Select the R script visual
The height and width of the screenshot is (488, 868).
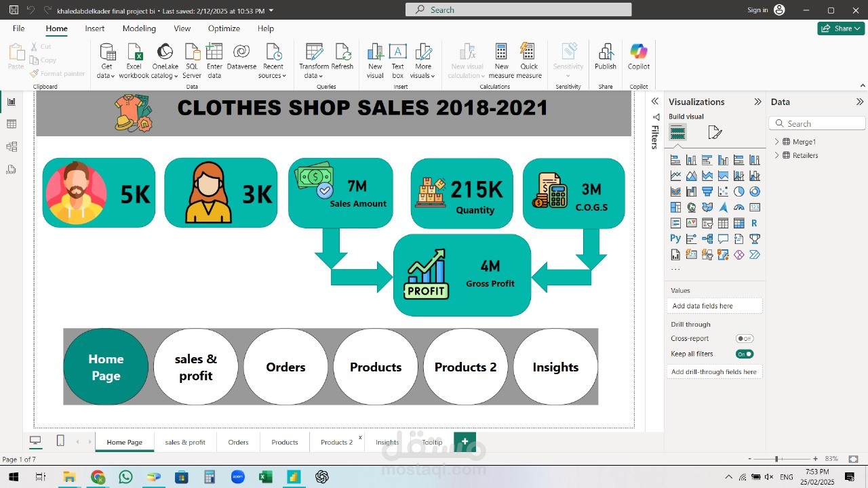(x=755, y=223)
